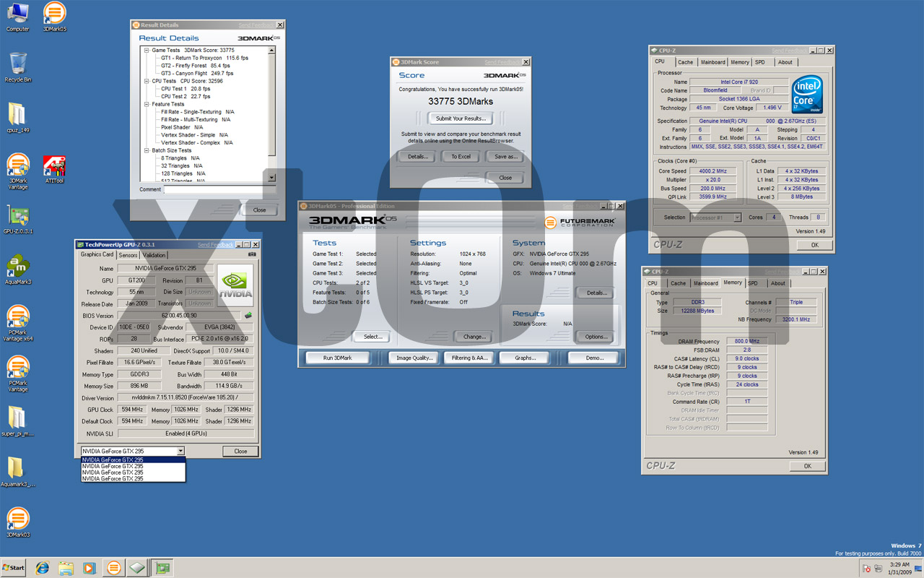Click the Save as button
This screenshot has height=578, width=924.
coord(504,156)
